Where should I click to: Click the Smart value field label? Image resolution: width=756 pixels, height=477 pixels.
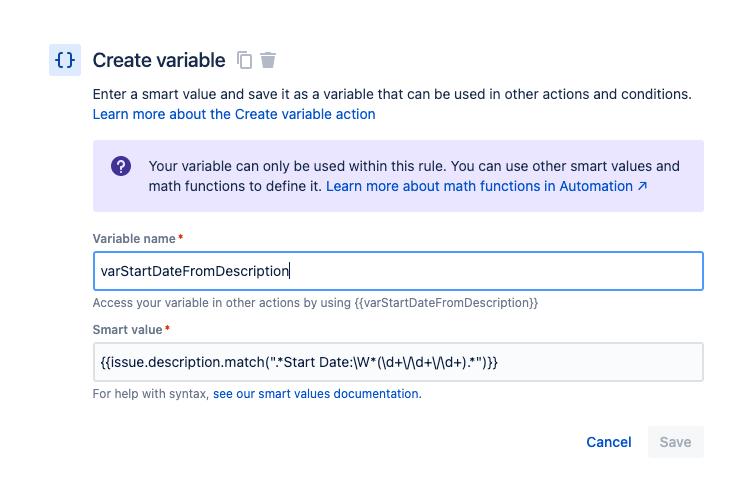pos(127,330)
